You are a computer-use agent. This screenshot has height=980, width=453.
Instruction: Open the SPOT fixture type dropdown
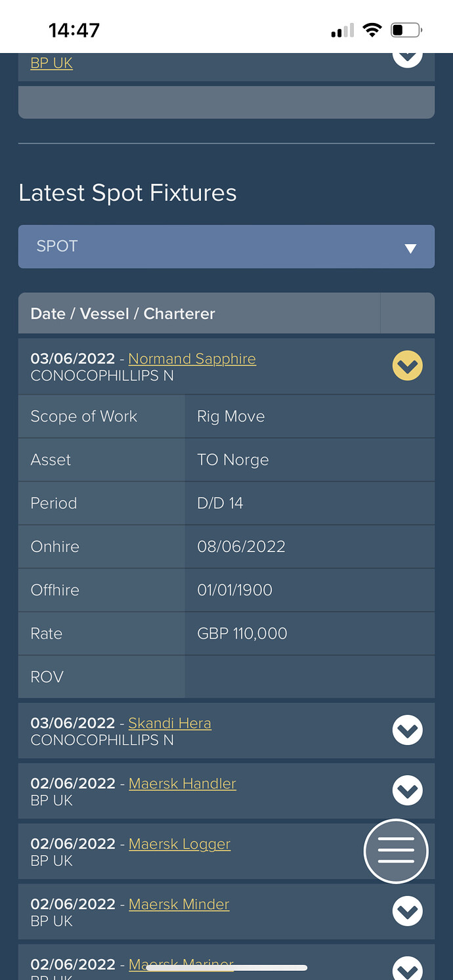[226, 247]
